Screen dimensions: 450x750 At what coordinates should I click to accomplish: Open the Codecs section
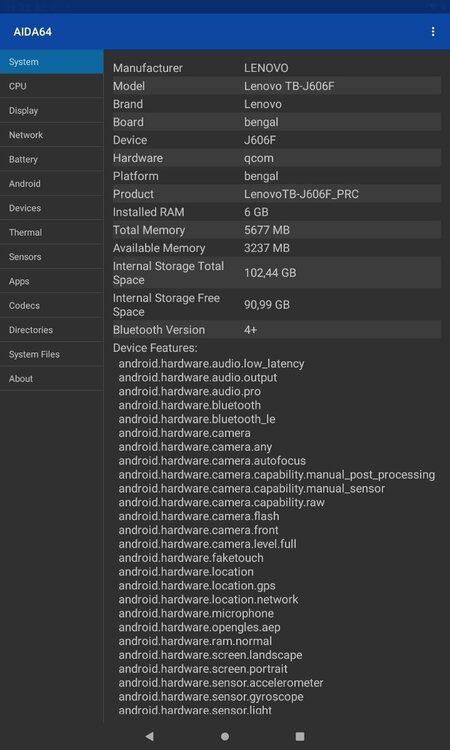[52, 306]
